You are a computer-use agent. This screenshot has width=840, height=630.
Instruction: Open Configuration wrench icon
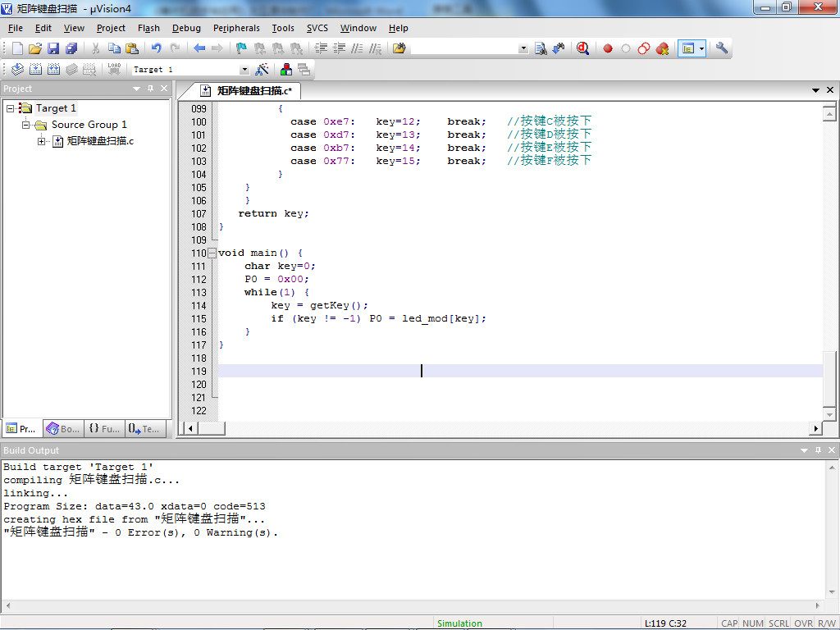point(722,48)
